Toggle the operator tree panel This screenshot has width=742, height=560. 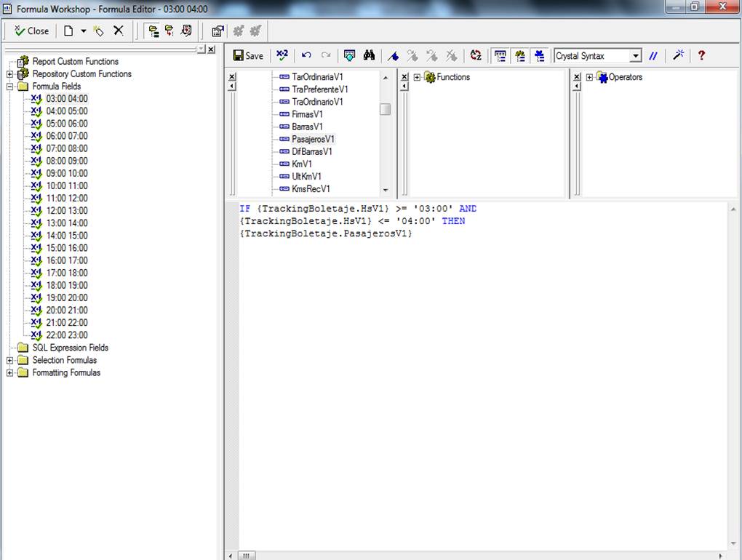pyautogui.click(x=539, y=56)
